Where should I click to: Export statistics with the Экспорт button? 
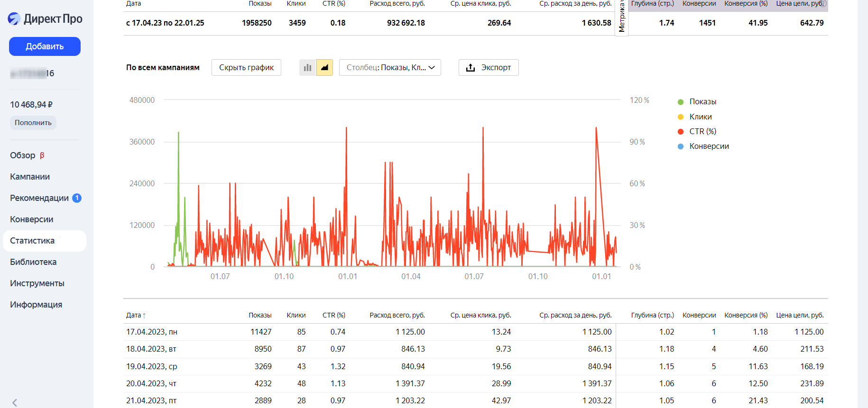[488, 68]
